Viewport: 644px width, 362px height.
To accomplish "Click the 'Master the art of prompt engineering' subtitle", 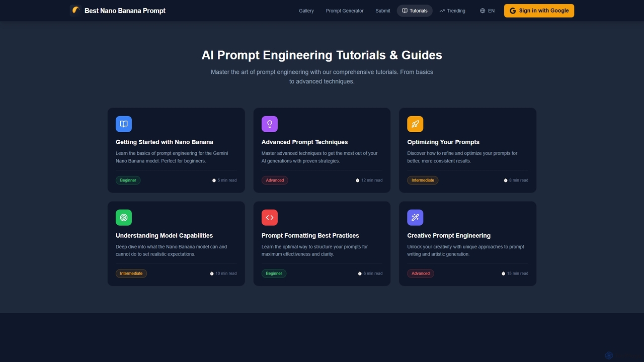I will point(322,76).
